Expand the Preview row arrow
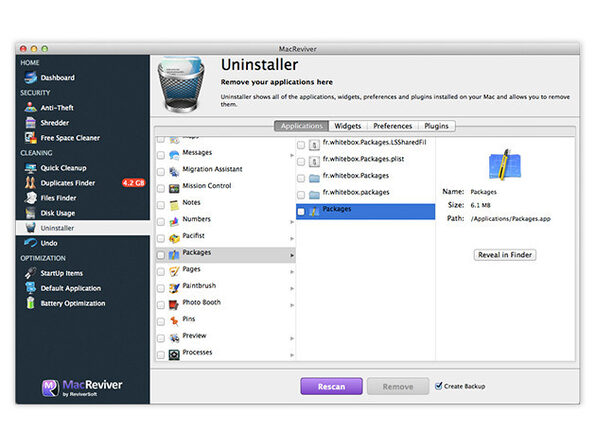The image size is (596, 447). pos(292,338)
